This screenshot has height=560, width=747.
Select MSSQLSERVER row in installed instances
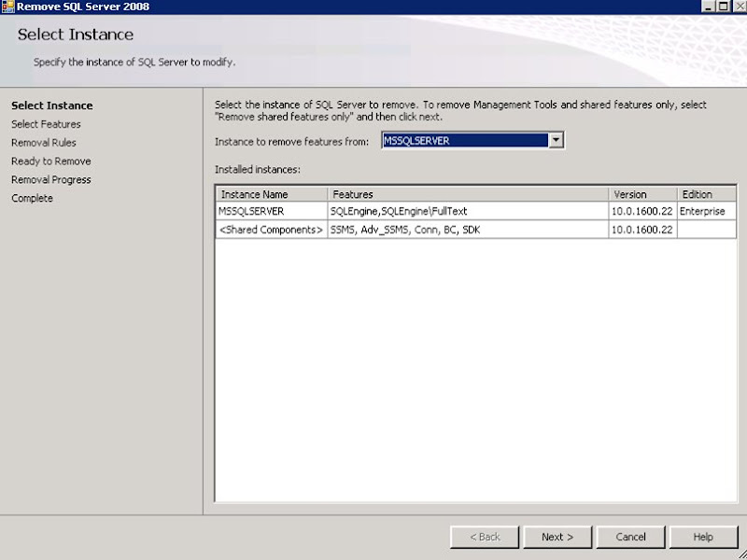[476, 211]
